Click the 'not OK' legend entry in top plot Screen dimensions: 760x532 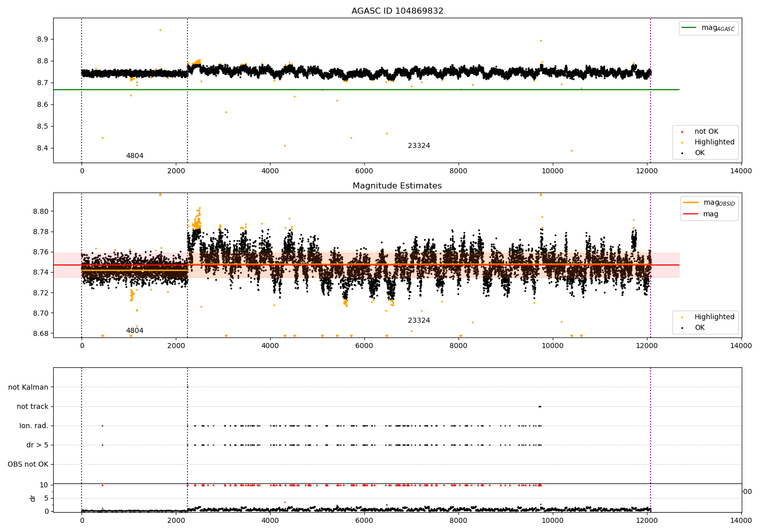(706, 132)
